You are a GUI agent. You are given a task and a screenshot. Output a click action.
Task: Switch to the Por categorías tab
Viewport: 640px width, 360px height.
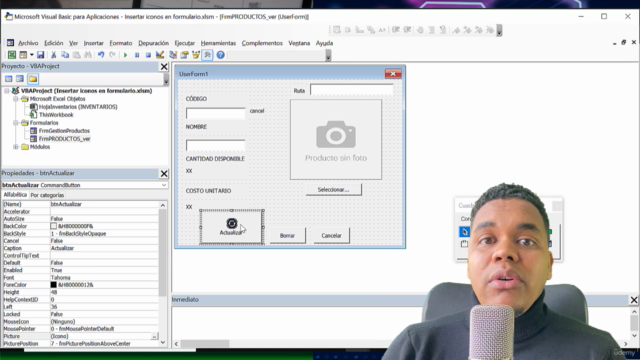click(x=47, y=195)
